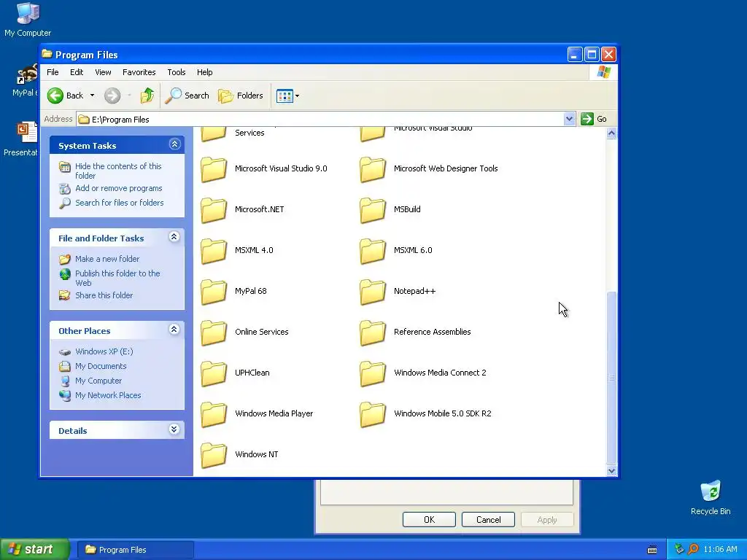
Task: Click the Program Files taskbar button
Action: pos(135,550)
